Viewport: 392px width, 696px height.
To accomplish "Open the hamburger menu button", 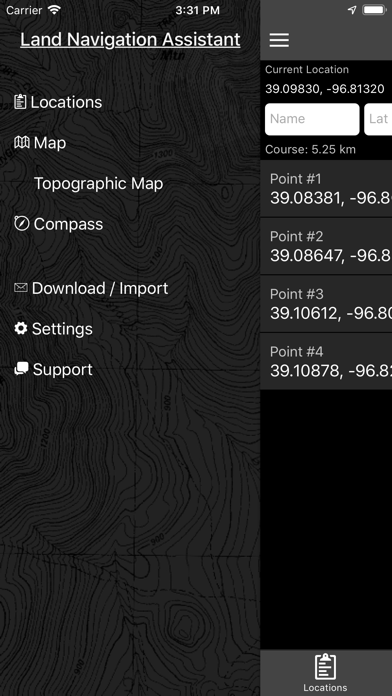I will (x=279, y=40).
